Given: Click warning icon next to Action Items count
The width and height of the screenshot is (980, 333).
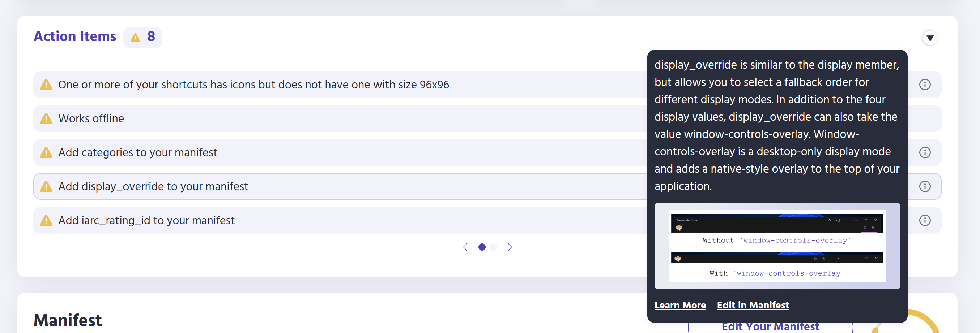Looking at the screenshot, I should pyautogui.click(x=135, y=37).
